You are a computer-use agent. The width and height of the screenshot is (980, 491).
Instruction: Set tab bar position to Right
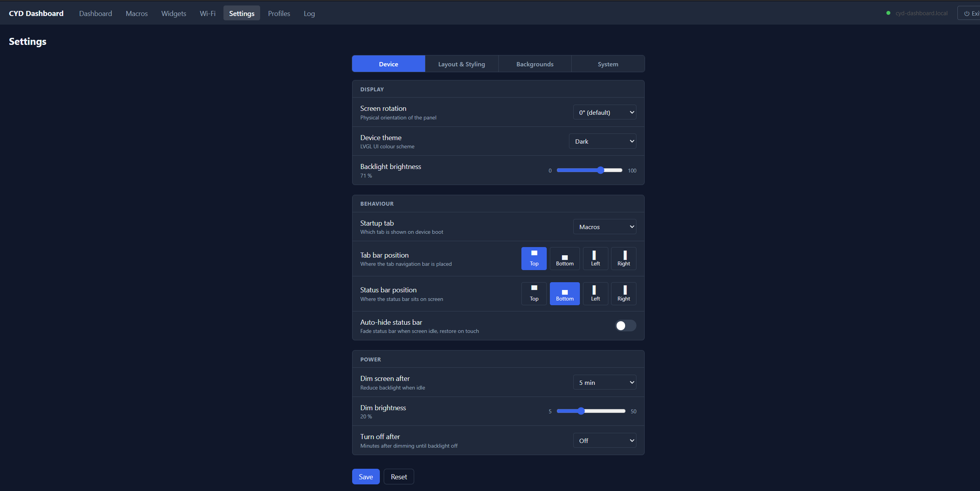tap(624, 258)
